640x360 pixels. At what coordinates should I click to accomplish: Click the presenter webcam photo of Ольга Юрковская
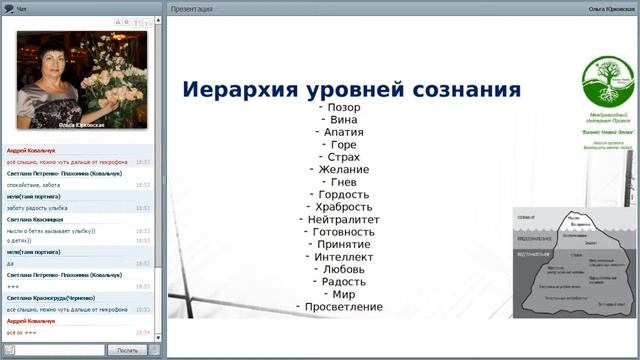pyautogui.click(x=82, y=80)
